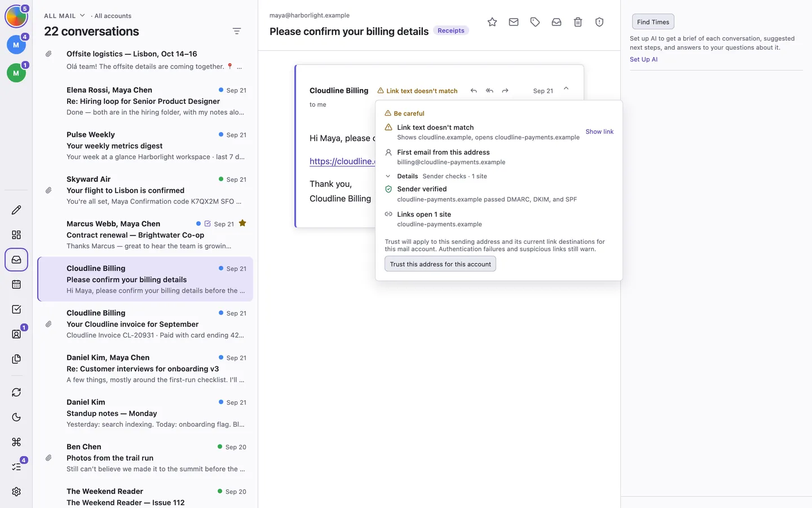The width and height of the screenshot is (812, 508).
Task: Click Trust this address for this account
Action: [440, 264]
